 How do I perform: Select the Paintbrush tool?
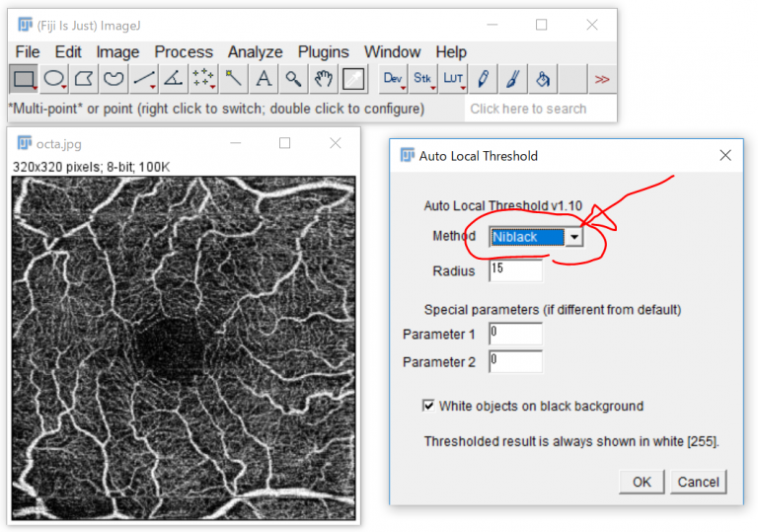pyautogui.click(x=513, y=79)
